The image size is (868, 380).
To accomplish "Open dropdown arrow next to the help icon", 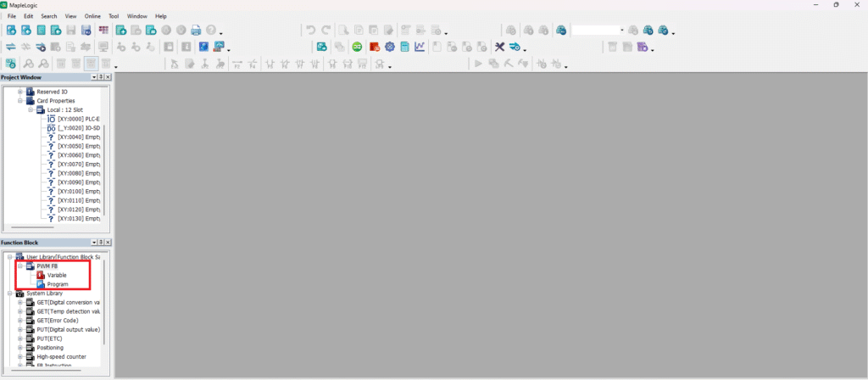I will (x=221, y=33).
